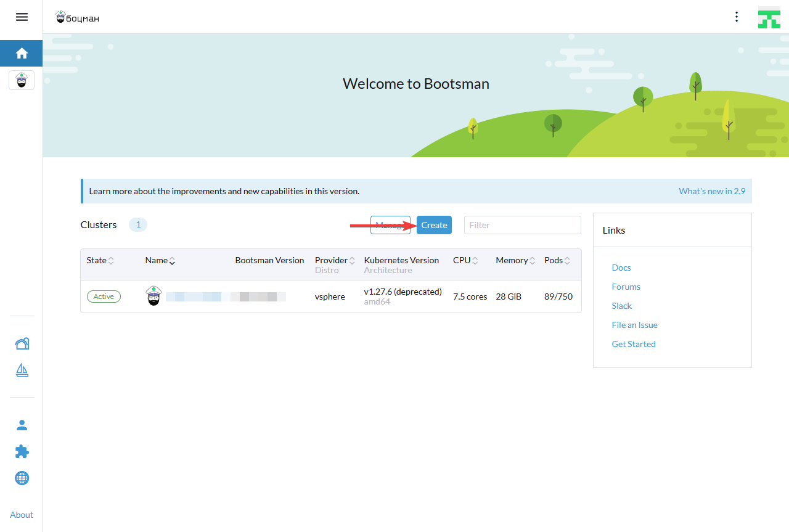Screen dimensions: 789x532
Task: Click the Create cluster button
Action: pos(434,225)
